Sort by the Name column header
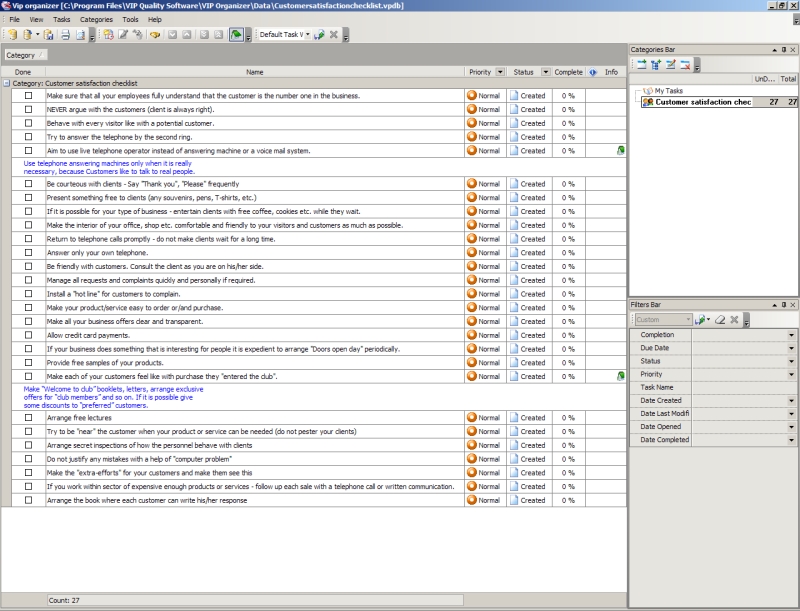This screenshot has height=611, width=800. pyautogui.click(x=255, y=72)
